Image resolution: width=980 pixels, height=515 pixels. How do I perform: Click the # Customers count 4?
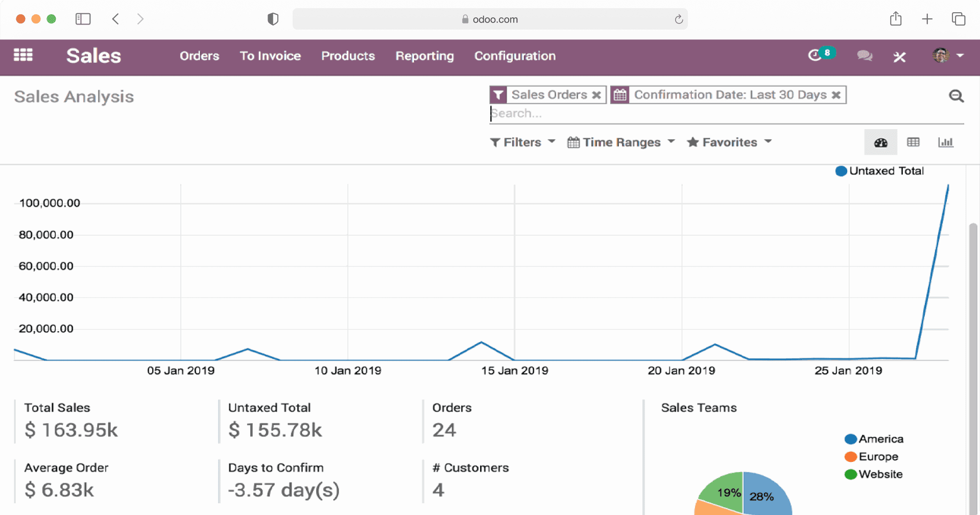438,490
